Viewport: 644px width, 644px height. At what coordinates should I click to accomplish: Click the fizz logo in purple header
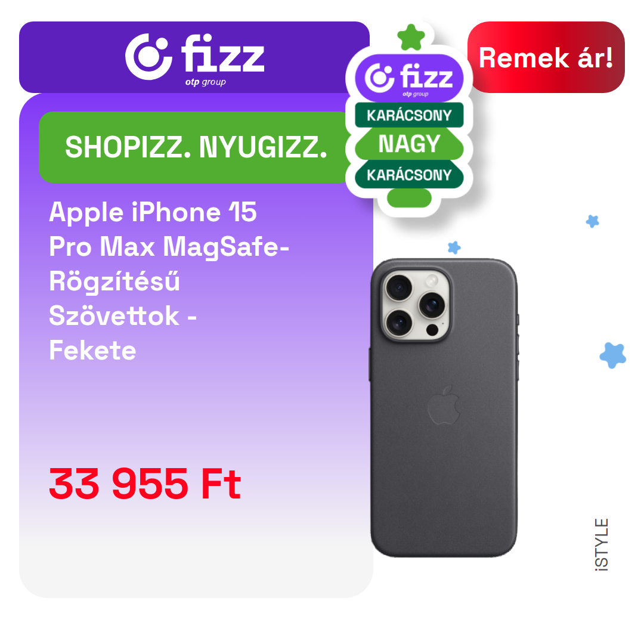tap(194, 57)
